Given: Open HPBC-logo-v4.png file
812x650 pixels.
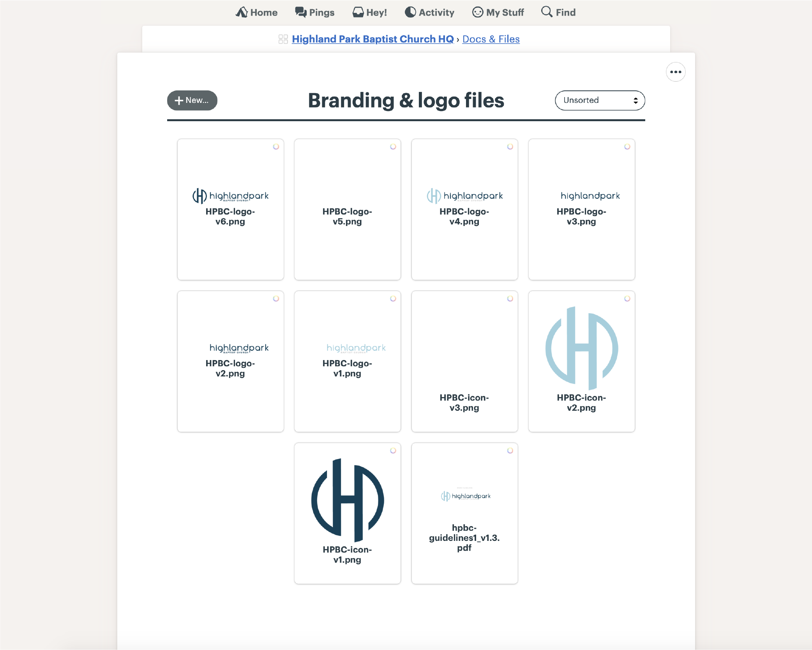Looking at the screenshot, I should pos(465,210).
